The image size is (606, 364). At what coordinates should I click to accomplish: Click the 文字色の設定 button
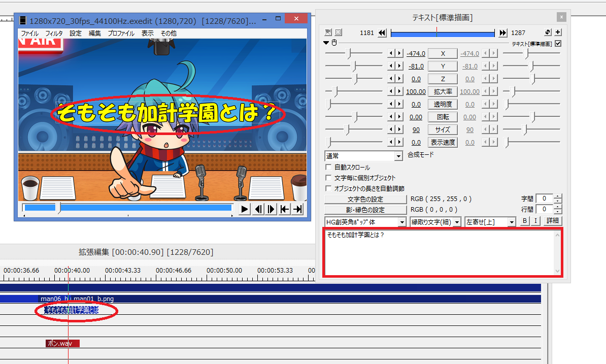365,199
